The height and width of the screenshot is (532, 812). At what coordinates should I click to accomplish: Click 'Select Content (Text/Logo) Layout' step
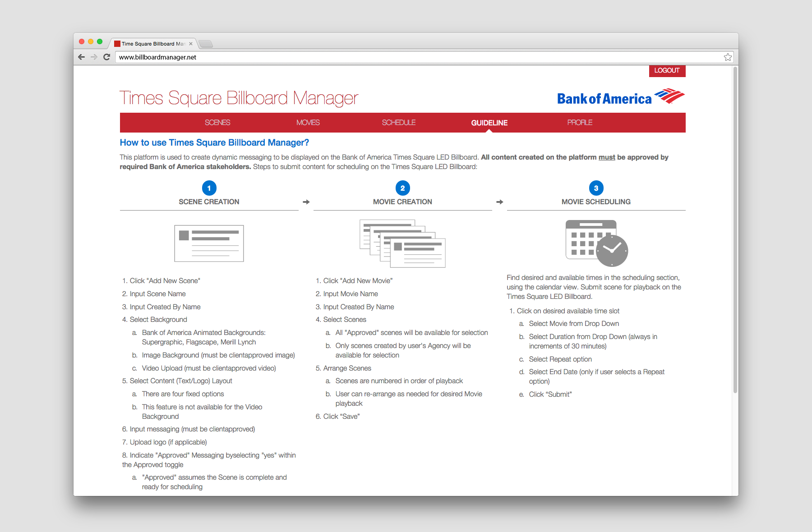pyautogui.click(x=181, y=381)
